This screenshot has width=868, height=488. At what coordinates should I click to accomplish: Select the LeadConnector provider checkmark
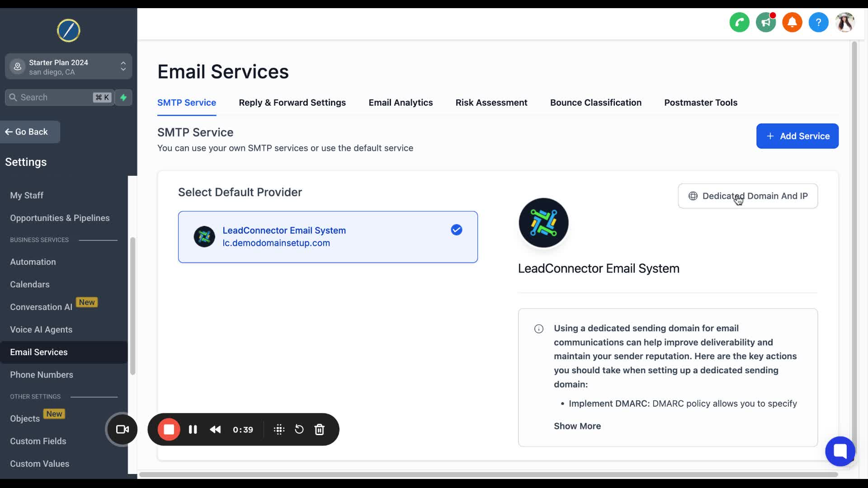point(457,230)
